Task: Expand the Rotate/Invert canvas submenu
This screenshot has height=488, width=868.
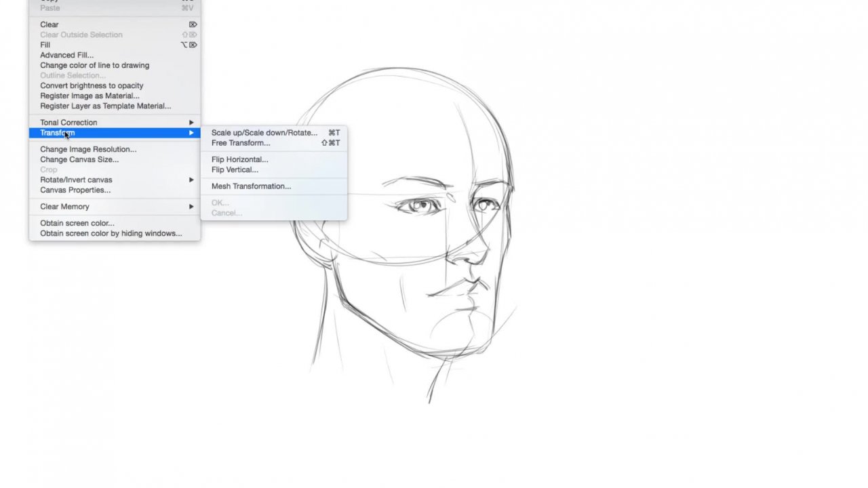Action: click(x=76, y=180)
